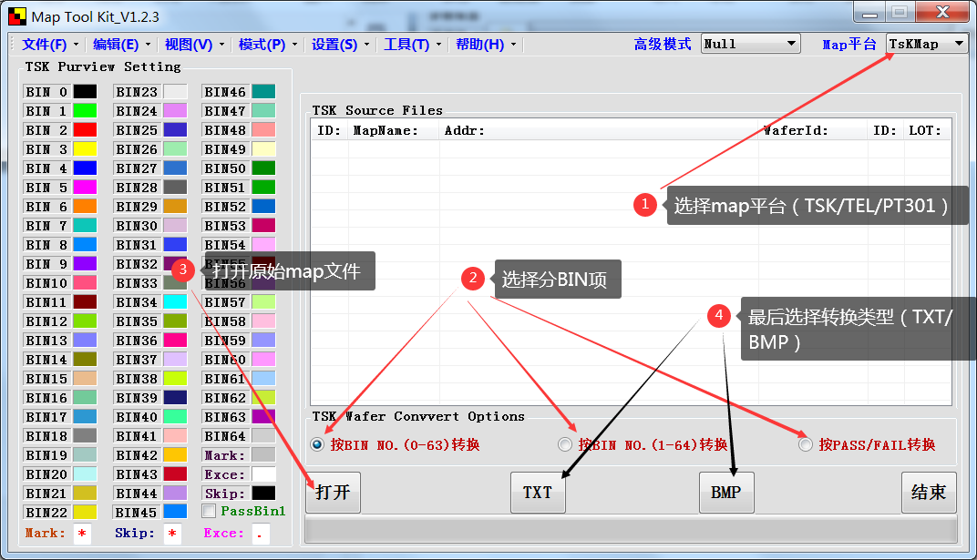The image size is (977, 560).
Task: Select the 按PASS/FAIL转换 radio button
Action: click(805, 444)
